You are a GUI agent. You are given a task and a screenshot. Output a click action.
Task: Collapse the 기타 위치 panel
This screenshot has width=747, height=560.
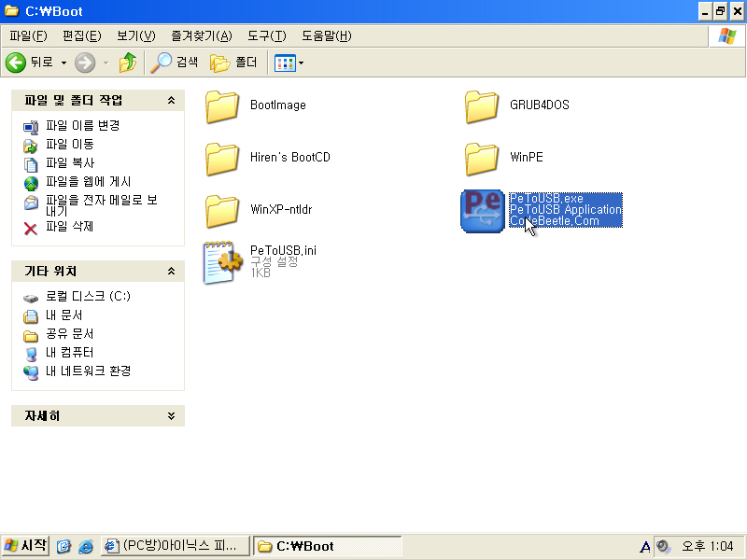(x=171, y=271)
